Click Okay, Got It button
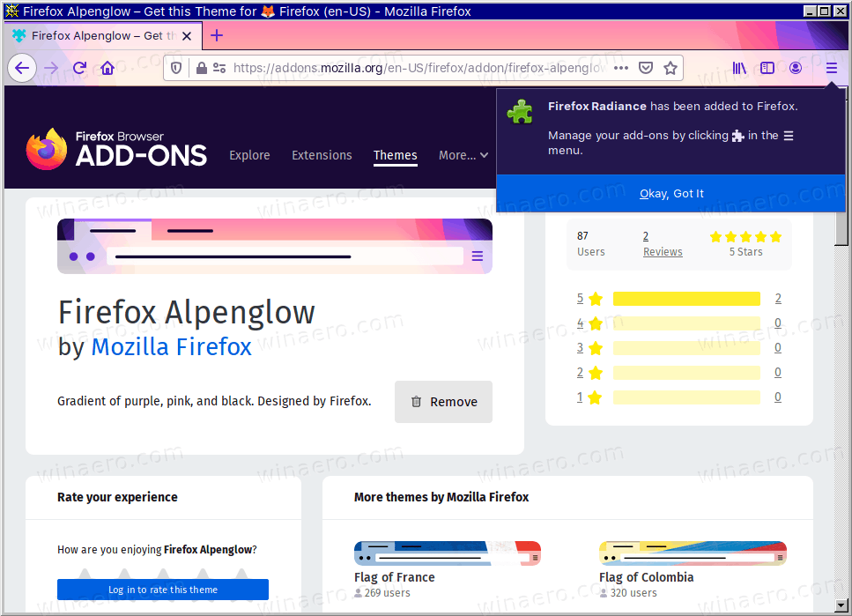The width and height of the screenshot is (852, 616). click(671, 194)
